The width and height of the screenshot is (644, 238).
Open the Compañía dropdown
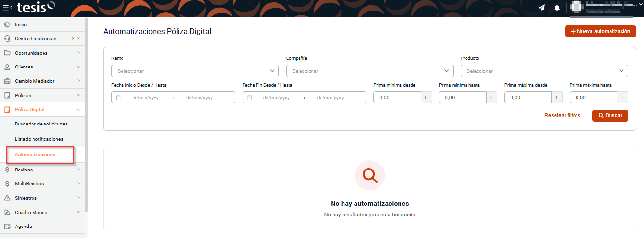coord(370,71)
